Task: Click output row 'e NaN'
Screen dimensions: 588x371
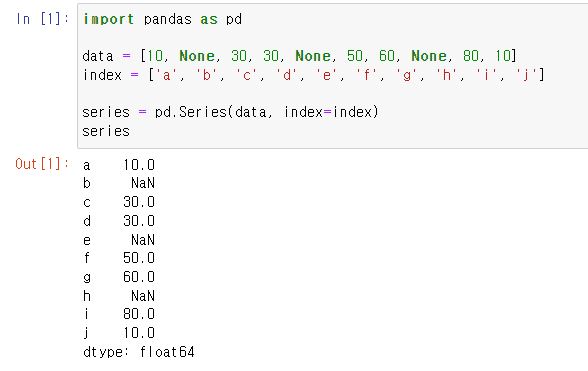Action: [x=119, y=240]
